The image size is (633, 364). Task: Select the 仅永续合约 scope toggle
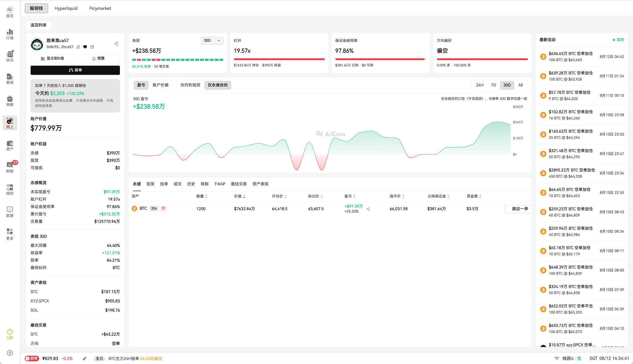coord(218,85)
